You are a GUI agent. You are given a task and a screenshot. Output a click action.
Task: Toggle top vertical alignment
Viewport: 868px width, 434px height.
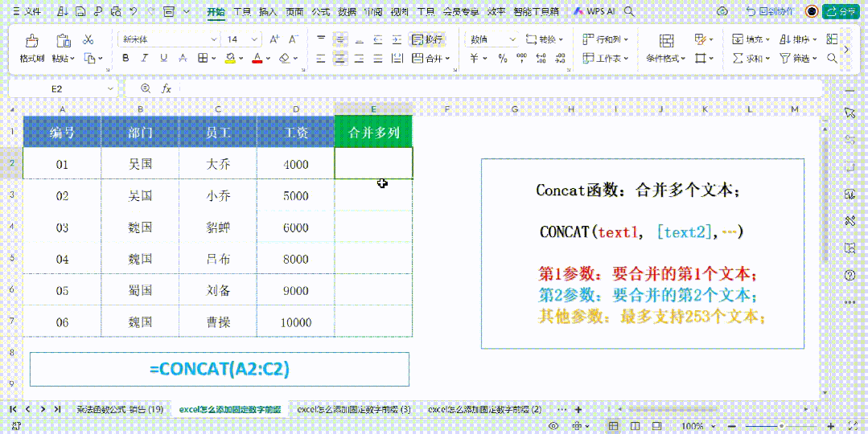point(321,40)
